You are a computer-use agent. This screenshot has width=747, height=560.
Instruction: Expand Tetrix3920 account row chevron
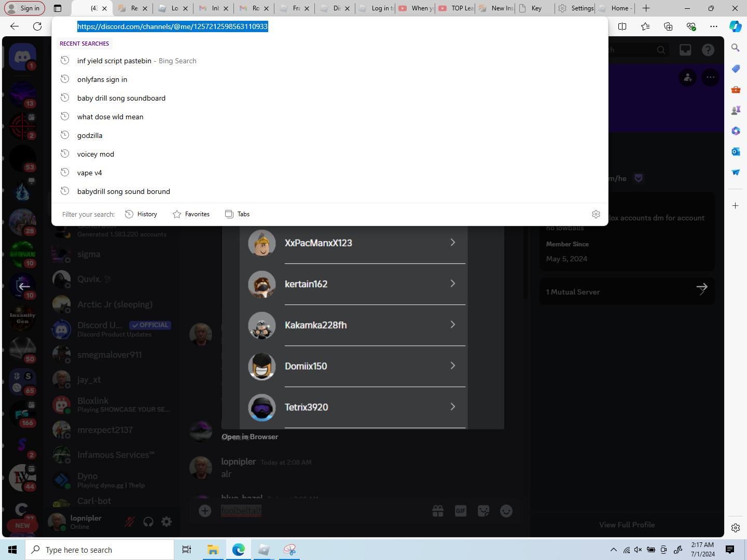click(453, 407)
